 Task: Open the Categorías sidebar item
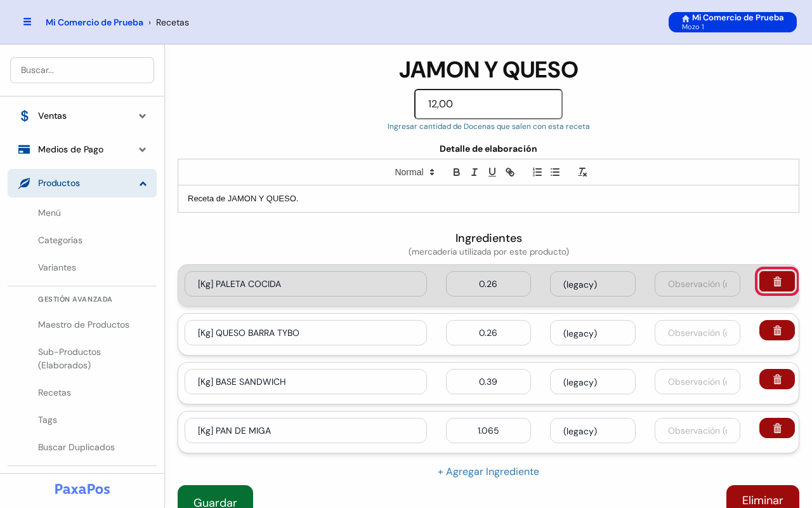point(60,240)
